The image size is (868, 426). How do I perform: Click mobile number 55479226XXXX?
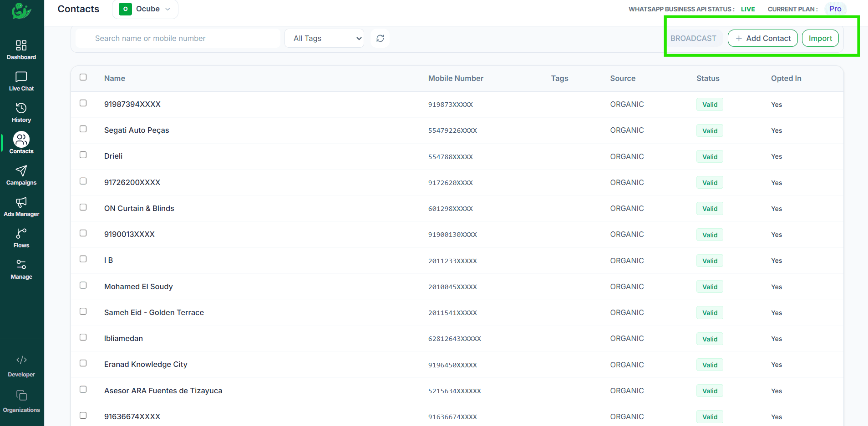point(452,131)
